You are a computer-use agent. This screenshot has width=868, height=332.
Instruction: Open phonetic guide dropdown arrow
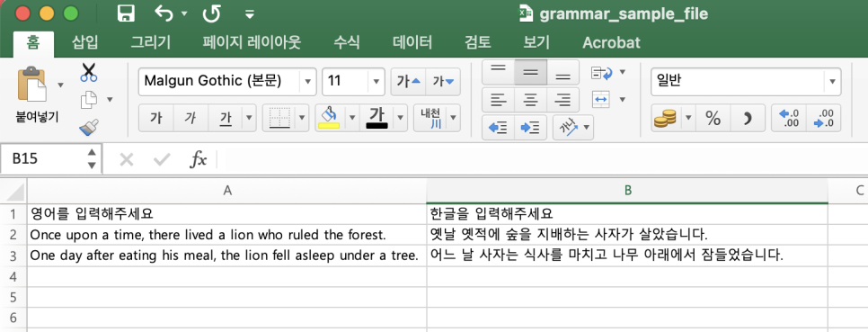[454, 118]
